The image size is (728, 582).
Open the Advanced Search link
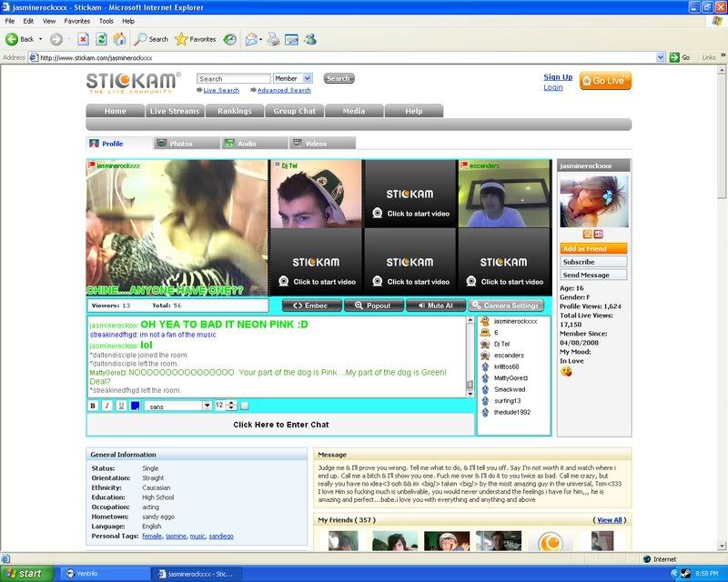[x=284, y=90]
